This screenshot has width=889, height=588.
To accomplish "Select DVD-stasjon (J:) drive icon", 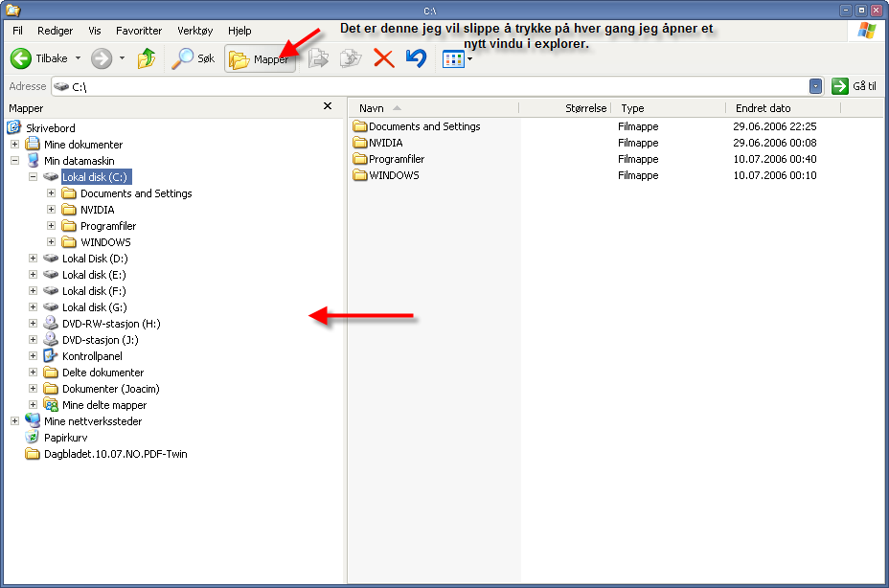I will tap(51, 340).
